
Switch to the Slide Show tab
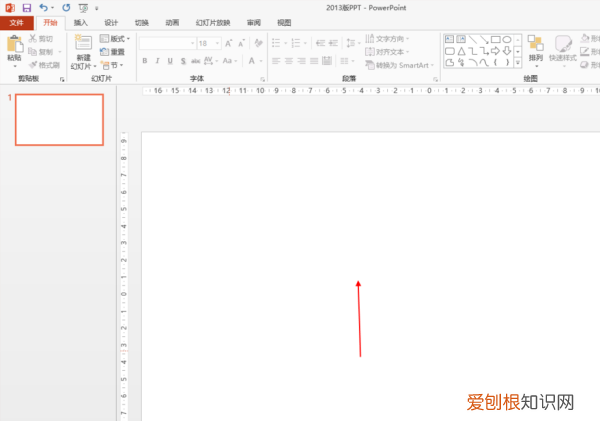213,23
